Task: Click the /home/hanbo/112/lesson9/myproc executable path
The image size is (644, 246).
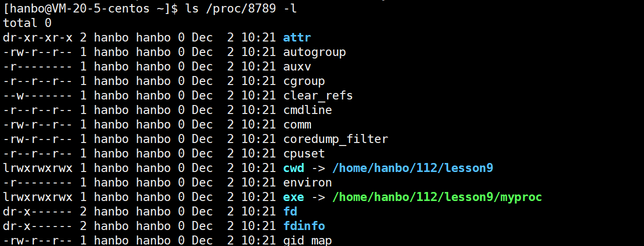Action: [x=437, y=197]
